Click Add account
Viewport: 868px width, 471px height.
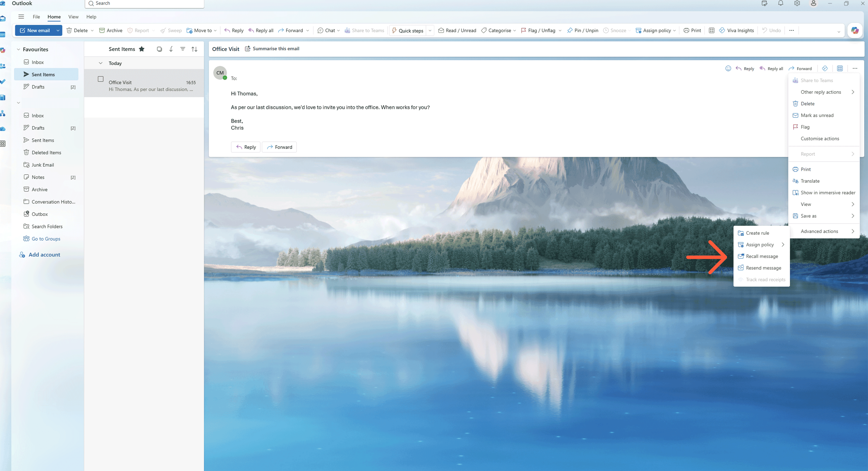tap(40, 255)
